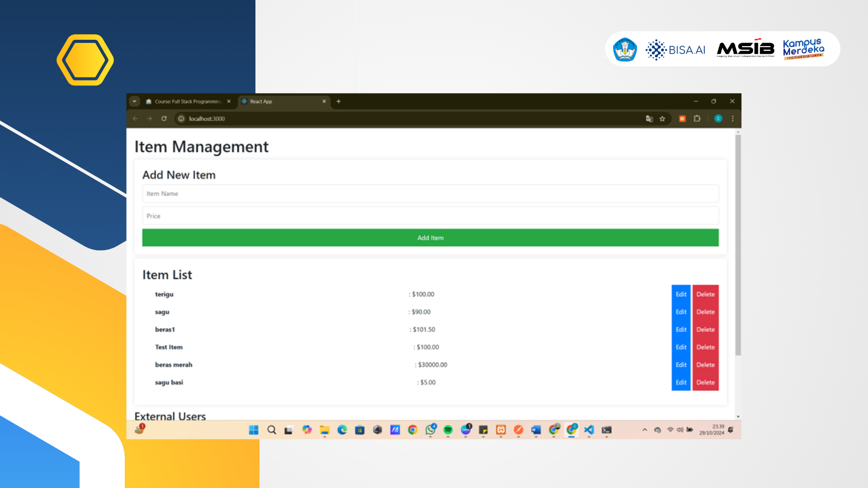Image resolution: width=868 pixels, height=488 pixels.
Task: Open the Chrome profile avatar
Action: (718, 118)
